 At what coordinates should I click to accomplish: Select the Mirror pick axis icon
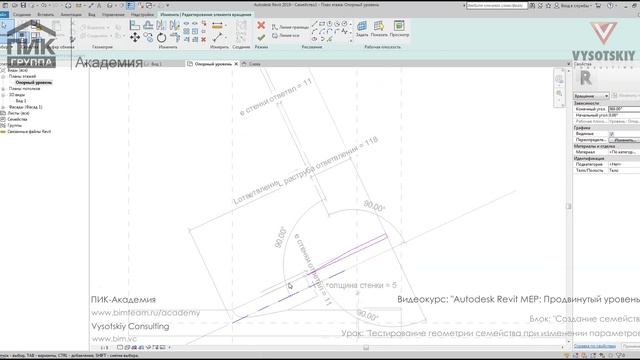coord(162,25)
